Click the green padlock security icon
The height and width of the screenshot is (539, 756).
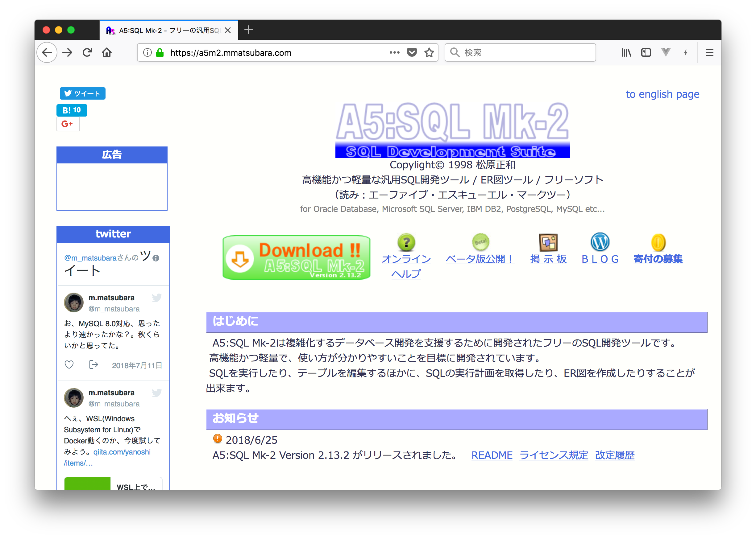point(160,52)
